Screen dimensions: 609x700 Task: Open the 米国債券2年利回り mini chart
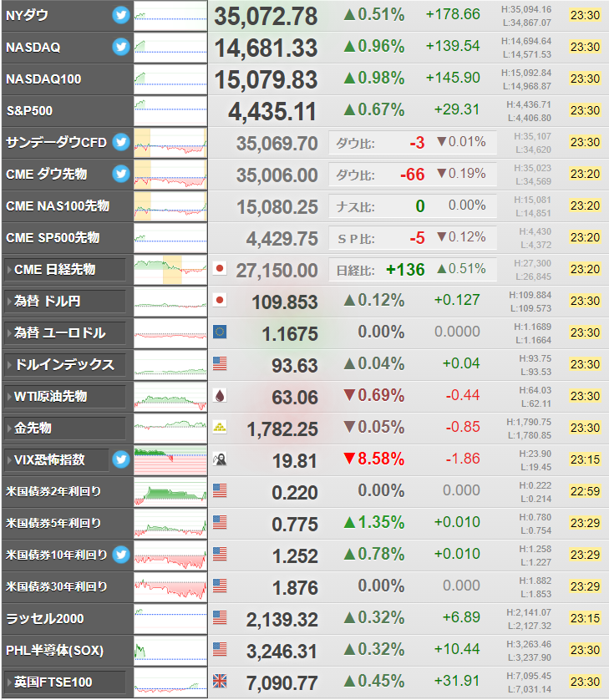point(170,491)
